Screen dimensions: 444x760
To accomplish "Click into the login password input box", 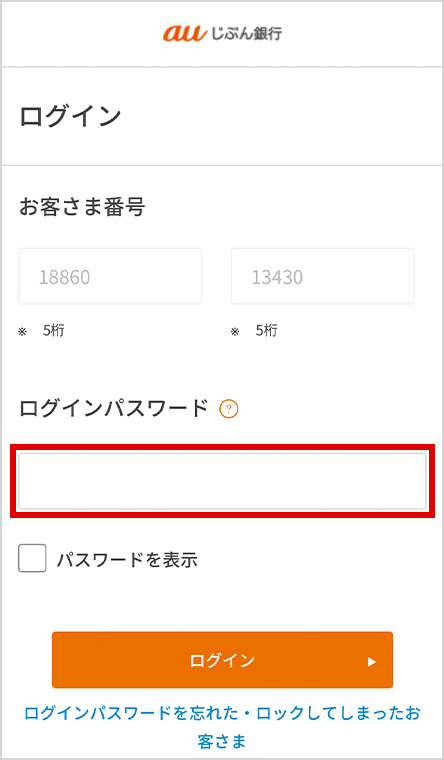I will click(x=222, y=481).
